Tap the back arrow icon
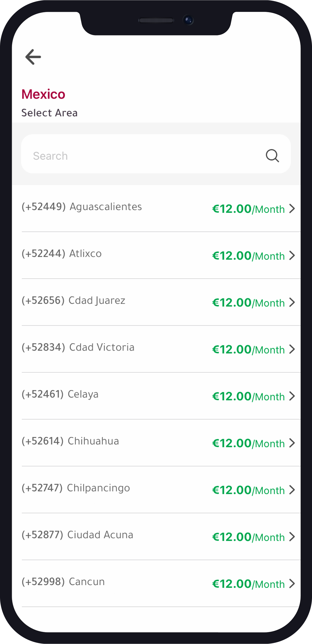Viewport: 312px width, 644px height. pos(33,57)
